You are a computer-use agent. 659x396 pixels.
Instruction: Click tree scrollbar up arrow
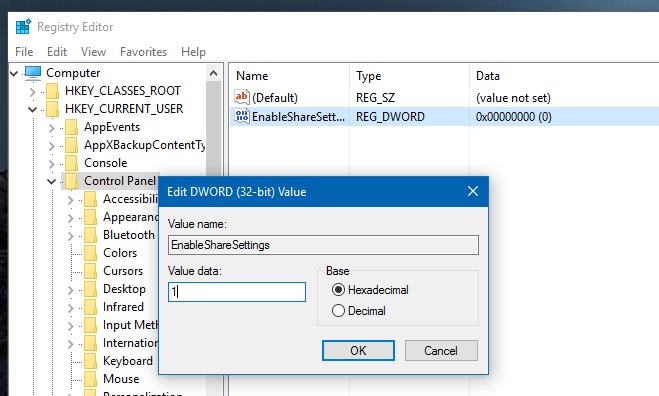[214, 74]
